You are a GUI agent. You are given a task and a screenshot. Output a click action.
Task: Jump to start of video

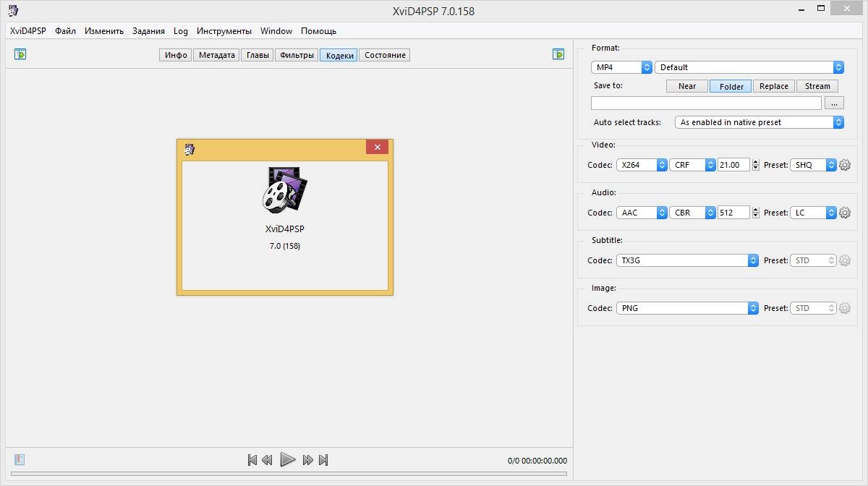point(252,460)
